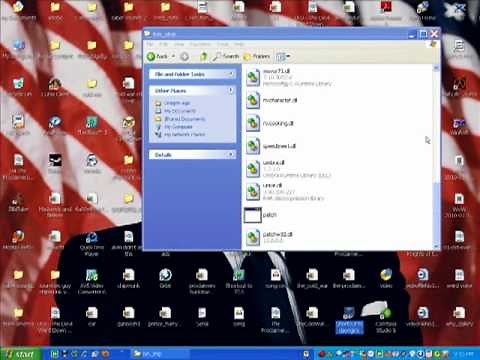Open Shared Documents link in Other Places
The width and height of the screenshot is (480, 360).
[x=185, y=119]
